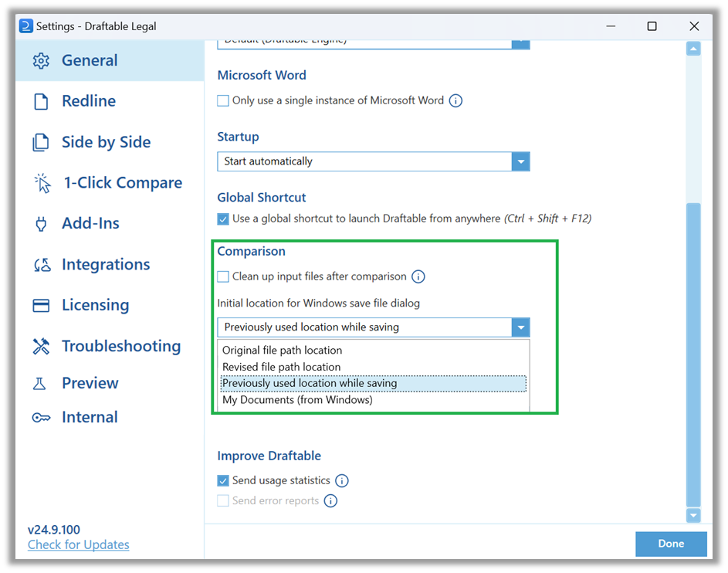728x573 pixels.
Task: Click the Start automatically combo box
Action: tap(374, 161)
